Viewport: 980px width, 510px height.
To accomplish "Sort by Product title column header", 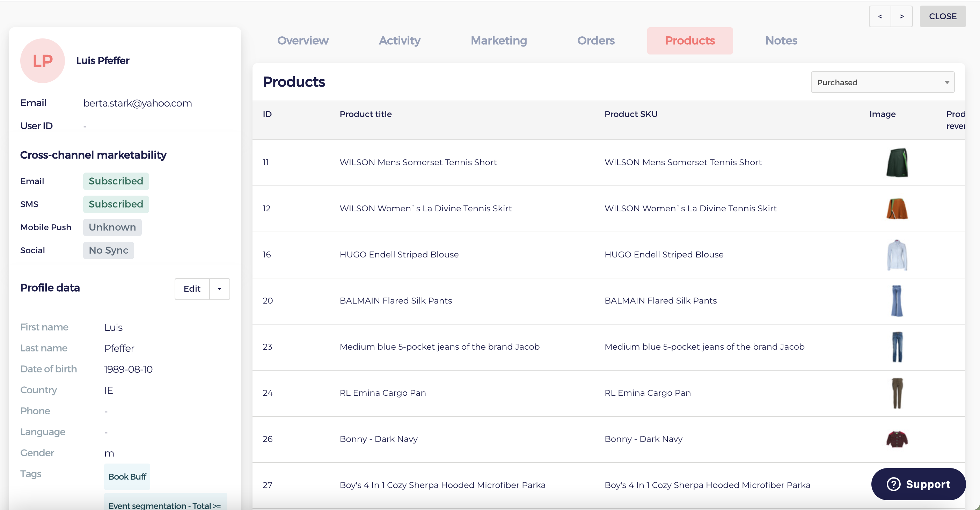I will click(x=365, y=114).
